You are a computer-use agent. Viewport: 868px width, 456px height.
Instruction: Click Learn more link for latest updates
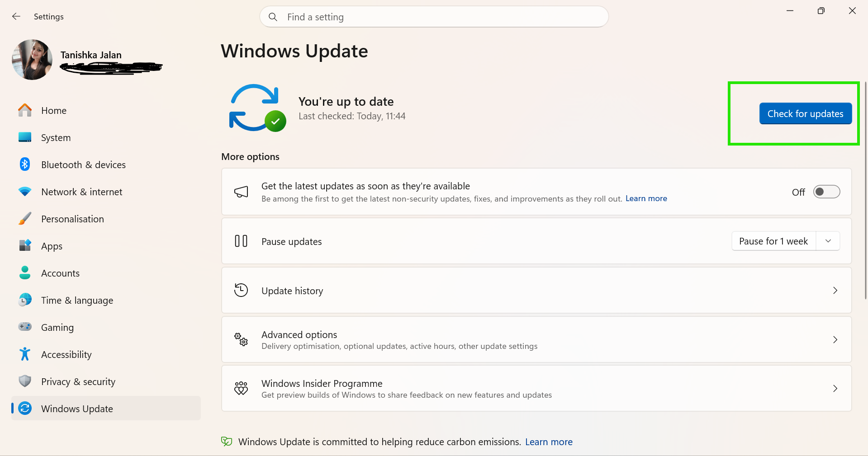click(646, 198)
